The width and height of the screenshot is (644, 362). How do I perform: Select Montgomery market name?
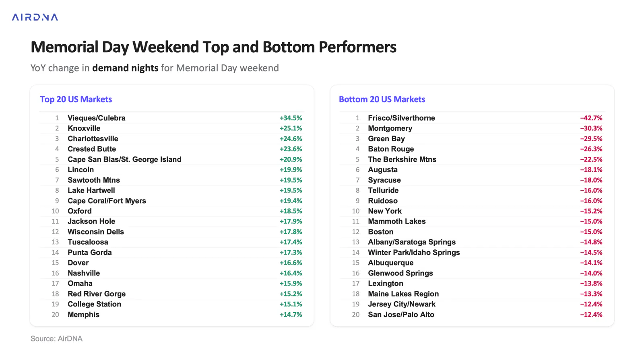tap(390, 128)
